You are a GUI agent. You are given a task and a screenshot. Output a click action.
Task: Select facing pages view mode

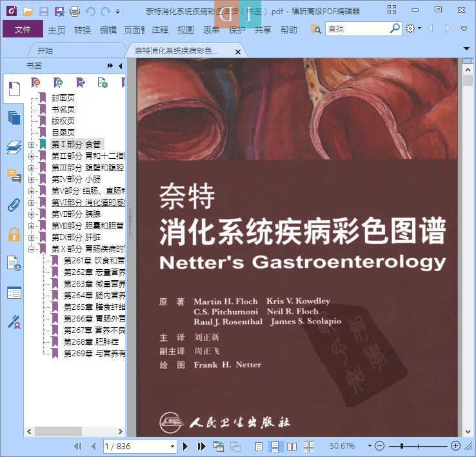point(292,447)
